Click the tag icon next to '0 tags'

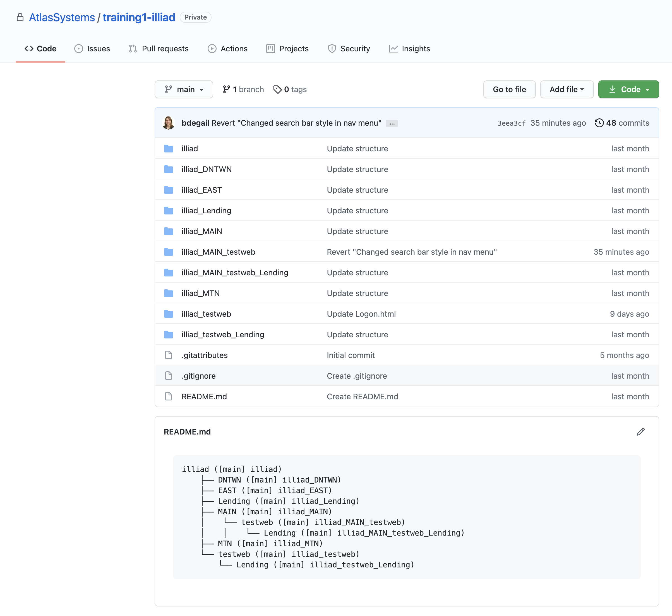278,89
